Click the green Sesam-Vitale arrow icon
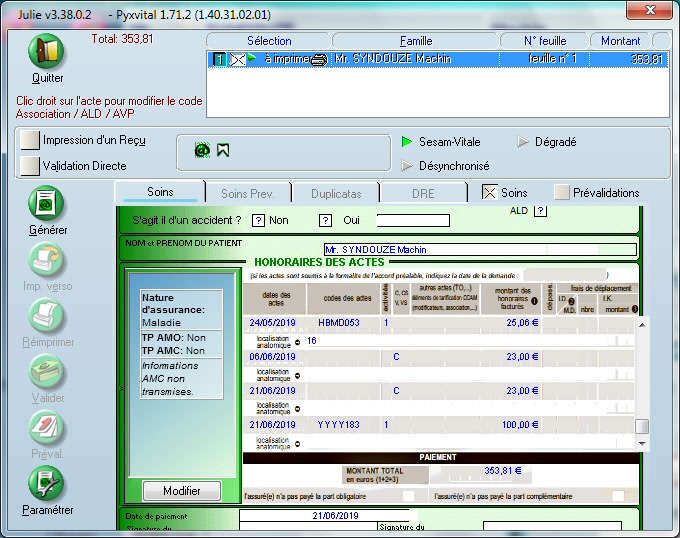The image size is (680, 538). tap(407, 142)
